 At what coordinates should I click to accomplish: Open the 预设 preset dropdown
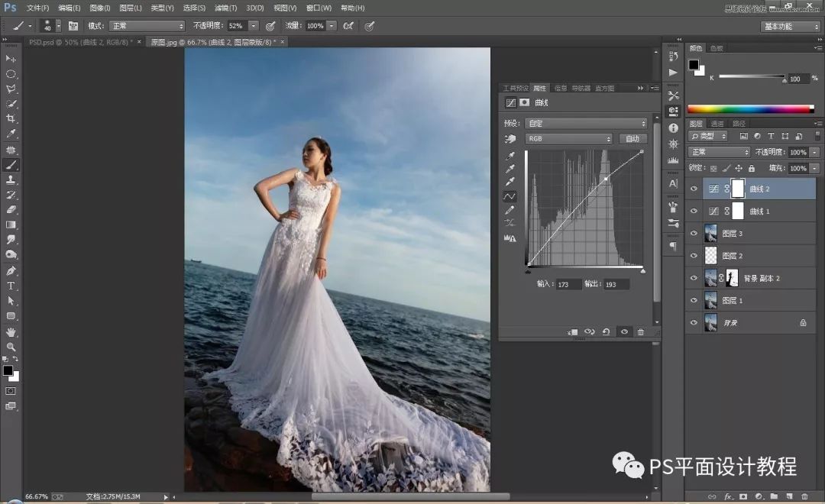[x=586, y=123]
